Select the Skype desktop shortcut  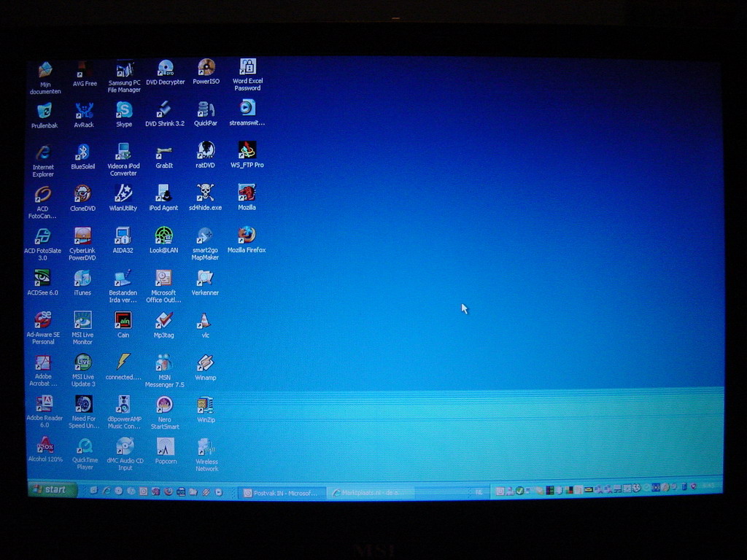pyautogui.click(x=124, y=114)
